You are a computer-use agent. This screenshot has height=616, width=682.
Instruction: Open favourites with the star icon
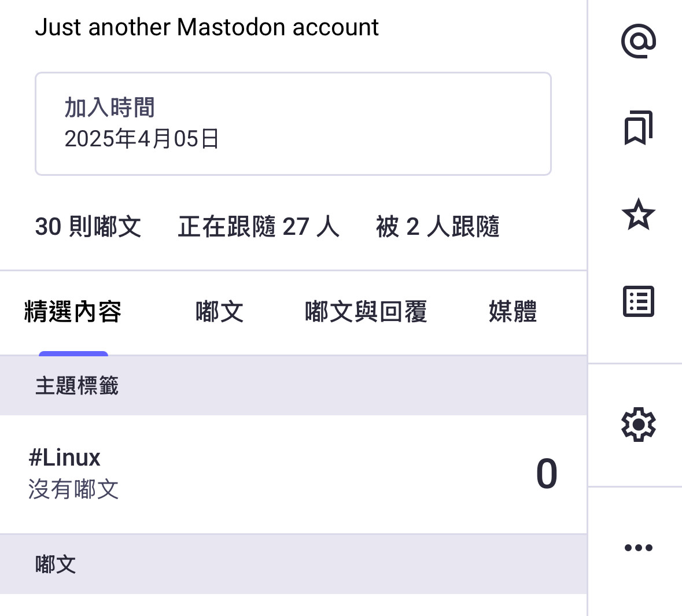638,215
